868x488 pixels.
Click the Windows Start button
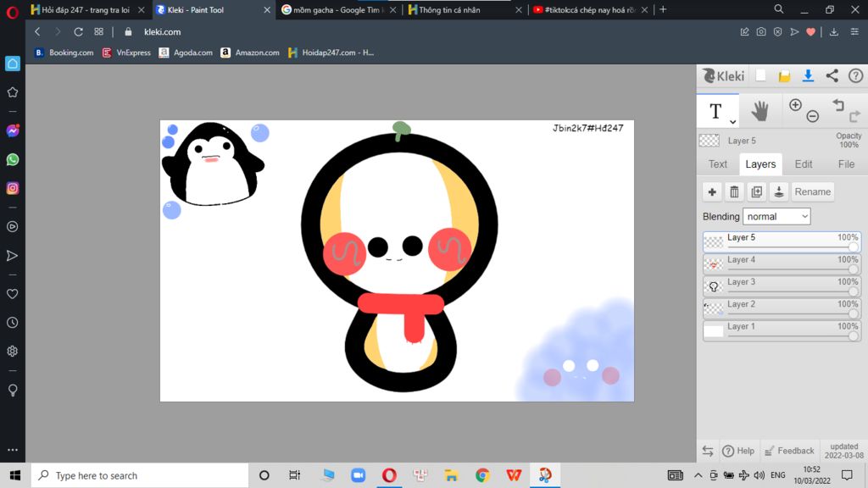tap(15, 475)
